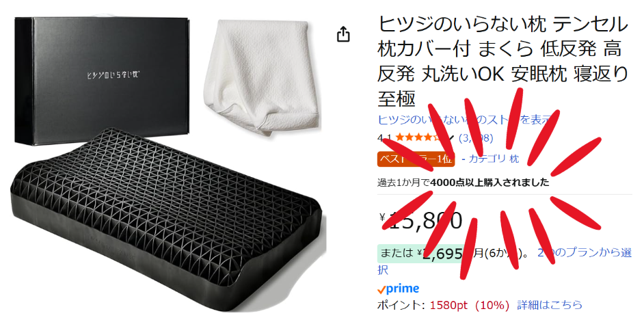The height and width of the screenshot is (320, 644).
Task: Click the brand logo printed on the black box
Action: pyautogui.click(x=111, y=75)
